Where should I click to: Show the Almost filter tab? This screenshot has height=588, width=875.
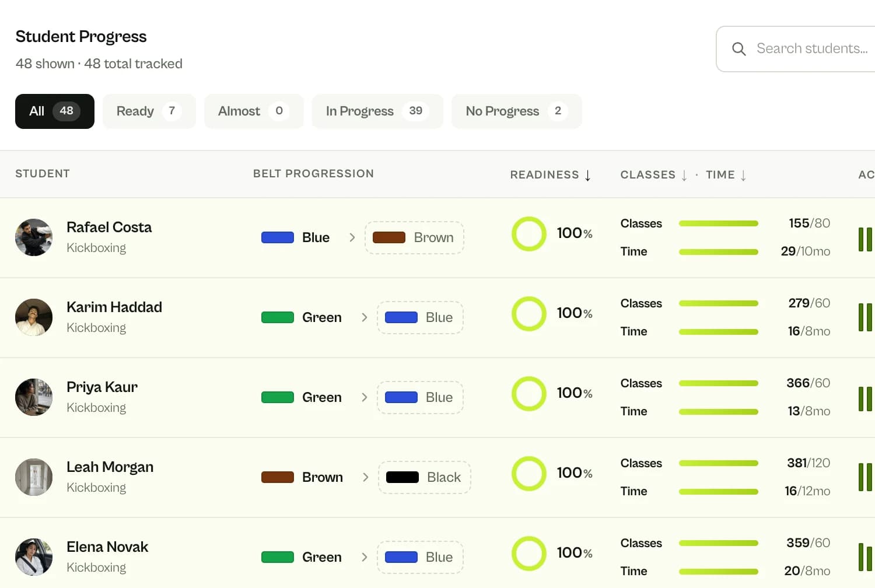click(x=254, y=111)
